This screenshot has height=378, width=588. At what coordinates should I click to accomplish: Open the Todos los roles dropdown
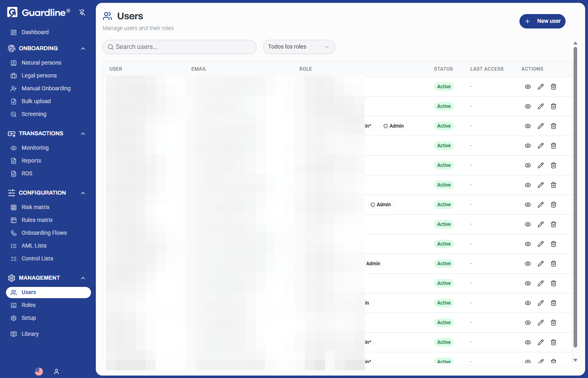299,47
